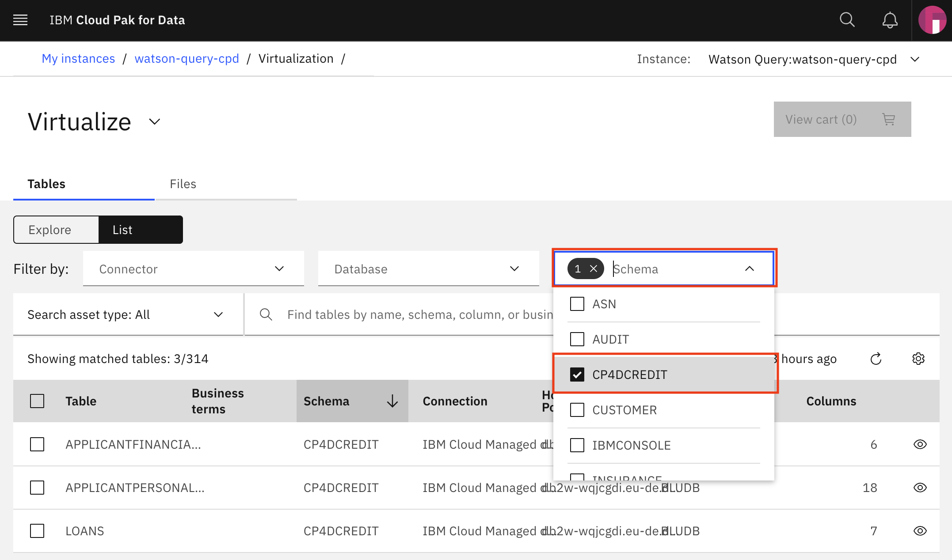The image size is (952, 560).
Task: Preview APPLICANTPERSONAL table eye icon
Action: pos(920,488)
